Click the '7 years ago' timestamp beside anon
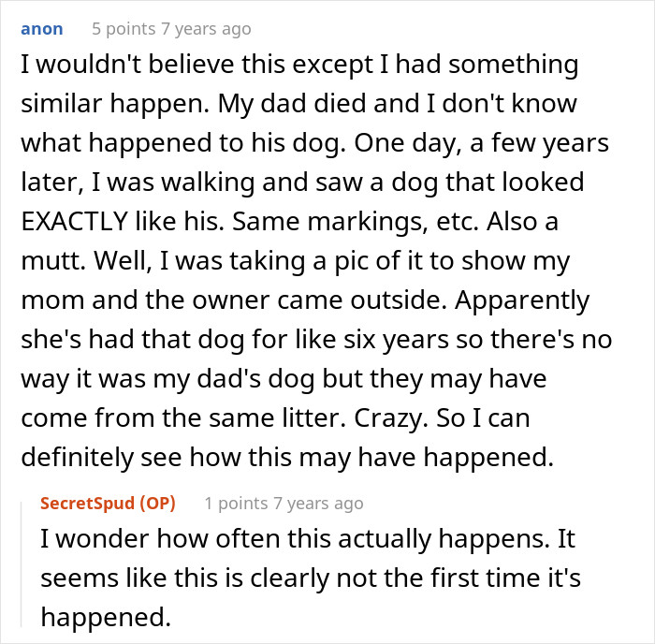This screenshot has height=644, width=655. pyautogui.click(x=207, y=29)
